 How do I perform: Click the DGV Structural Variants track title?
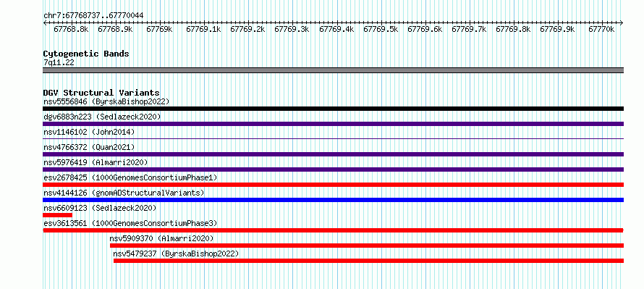pos(101,93)
